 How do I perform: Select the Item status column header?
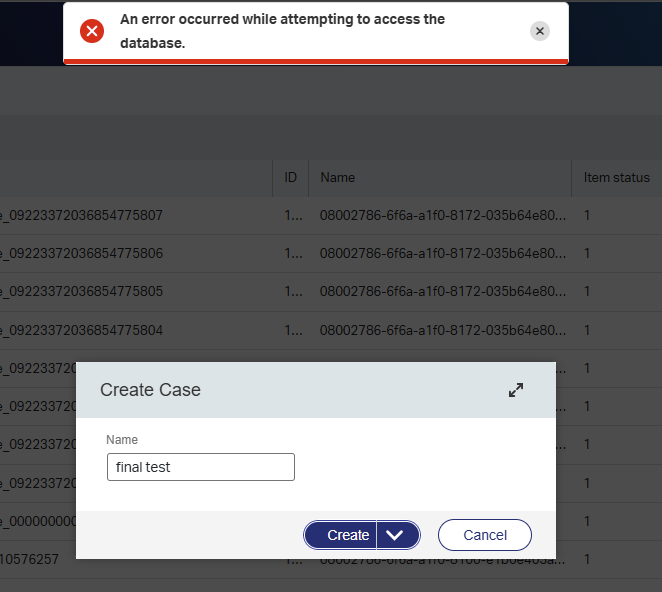point(616,177)
